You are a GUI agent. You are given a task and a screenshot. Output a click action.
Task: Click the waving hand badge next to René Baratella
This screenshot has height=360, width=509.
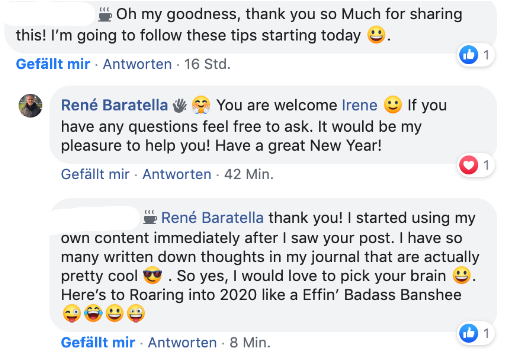pos(180,106)
